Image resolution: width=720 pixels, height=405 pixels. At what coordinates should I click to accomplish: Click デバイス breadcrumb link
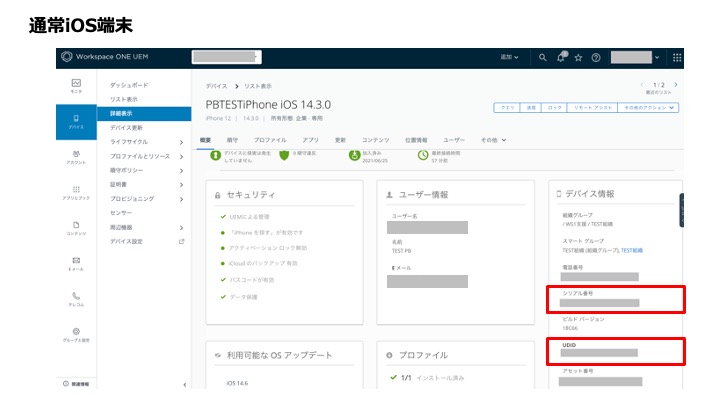tap(216, 86)
